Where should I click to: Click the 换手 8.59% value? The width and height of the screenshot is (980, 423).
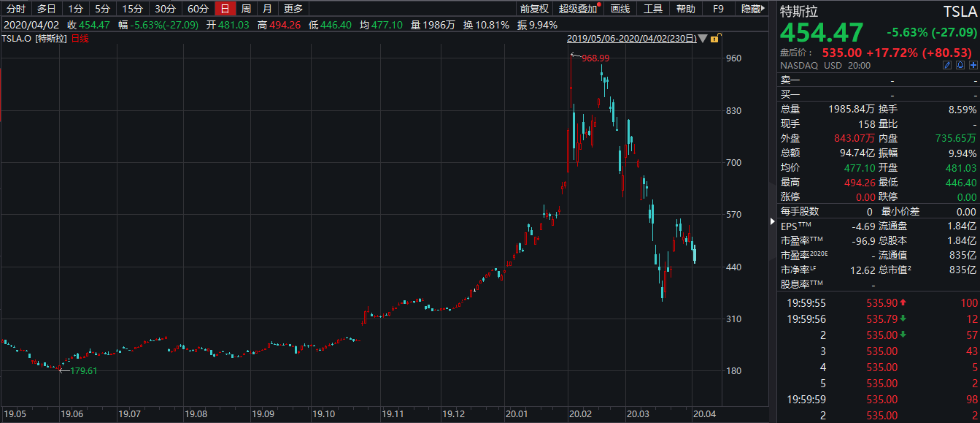pos(961,110)
